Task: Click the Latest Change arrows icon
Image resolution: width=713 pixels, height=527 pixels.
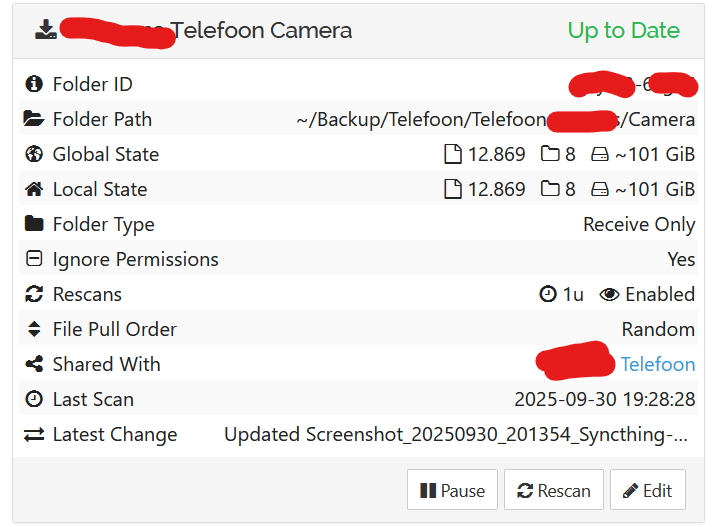Action: [x=34, y=434]
